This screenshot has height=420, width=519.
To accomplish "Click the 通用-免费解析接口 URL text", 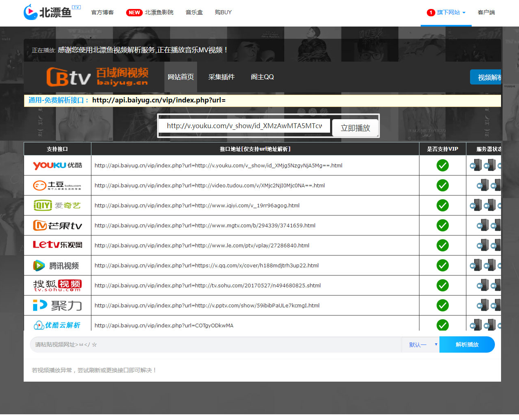I will 159,100.
